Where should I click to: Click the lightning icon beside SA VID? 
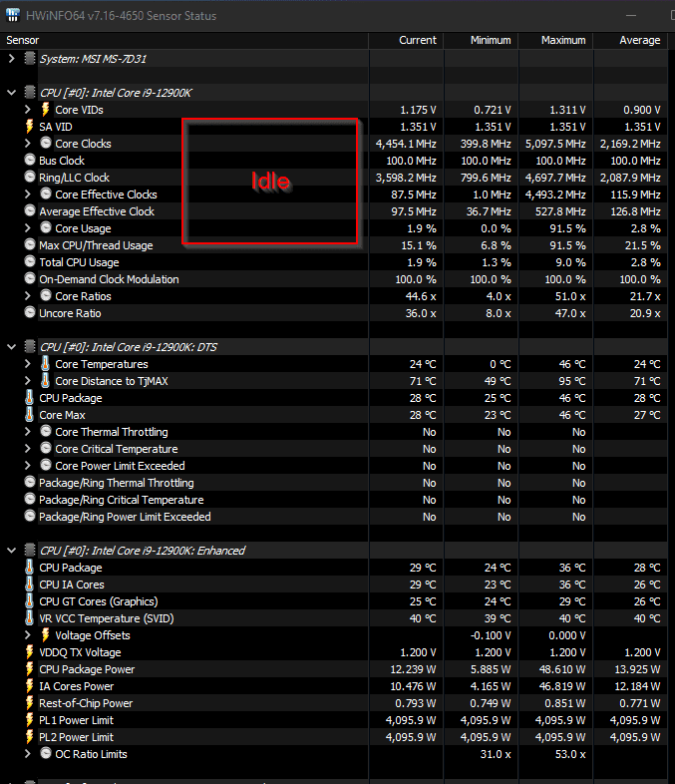(30, 126)
